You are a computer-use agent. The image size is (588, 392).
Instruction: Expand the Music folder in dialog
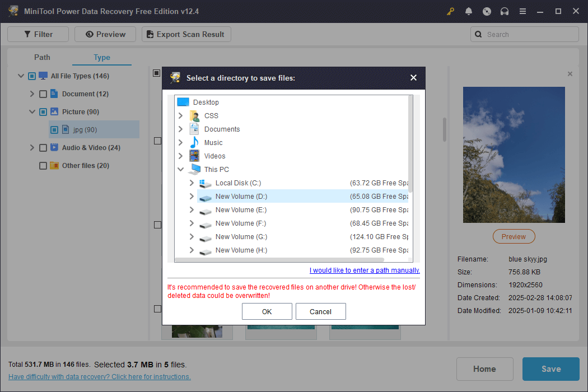180,143
